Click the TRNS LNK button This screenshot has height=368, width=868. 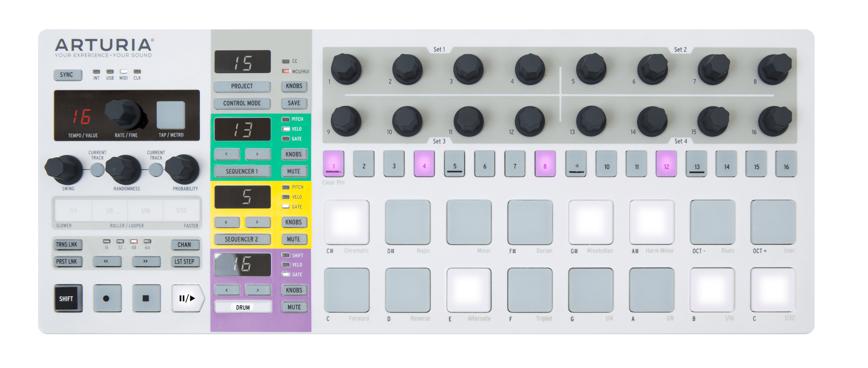pyautogui.click(x=67, y=244)
